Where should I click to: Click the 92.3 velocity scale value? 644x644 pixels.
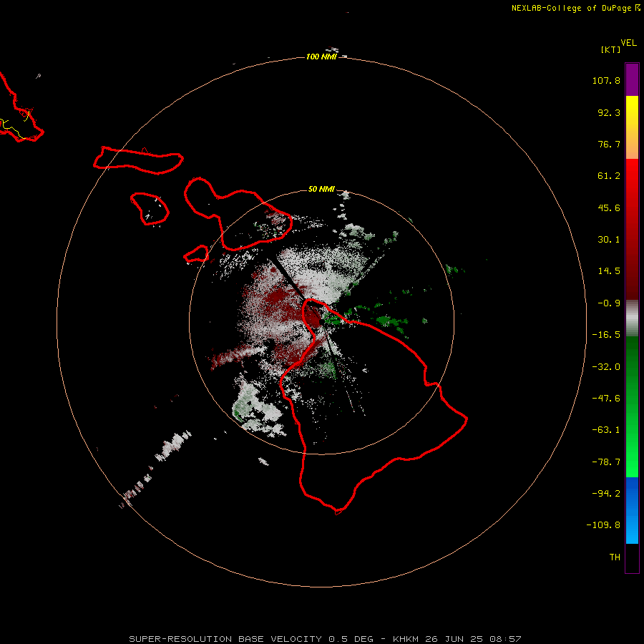point(609,112)
